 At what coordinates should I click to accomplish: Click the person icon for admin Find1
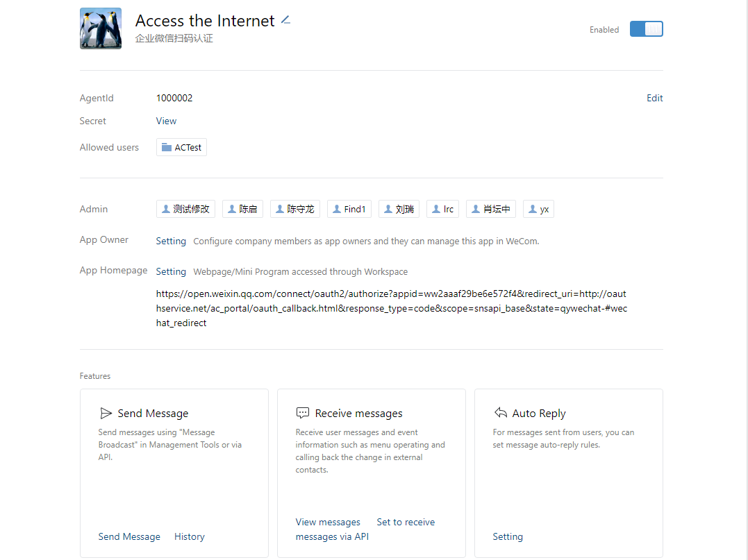pyautogui.click(x=337, y=209)
